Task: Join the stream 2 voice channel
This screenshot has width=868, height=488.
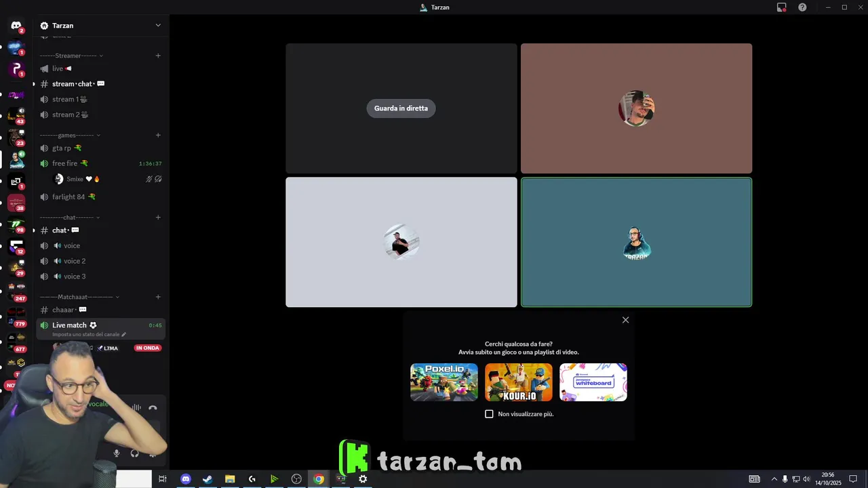Action: 100,115
